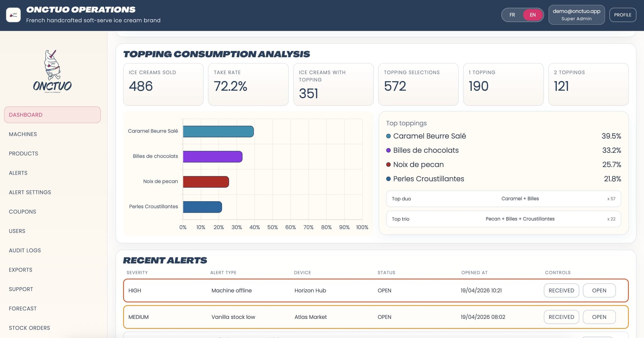Click the ALERT TYPE column header
The width and height of the screenshot is (644, 338).
point(223,273)
